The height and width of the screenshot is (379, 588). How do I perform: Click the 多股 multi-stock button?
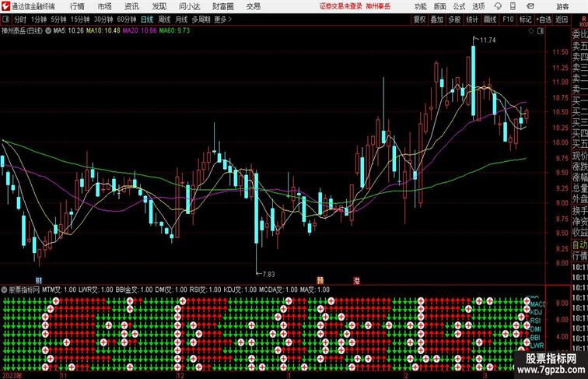coord(454,19)
